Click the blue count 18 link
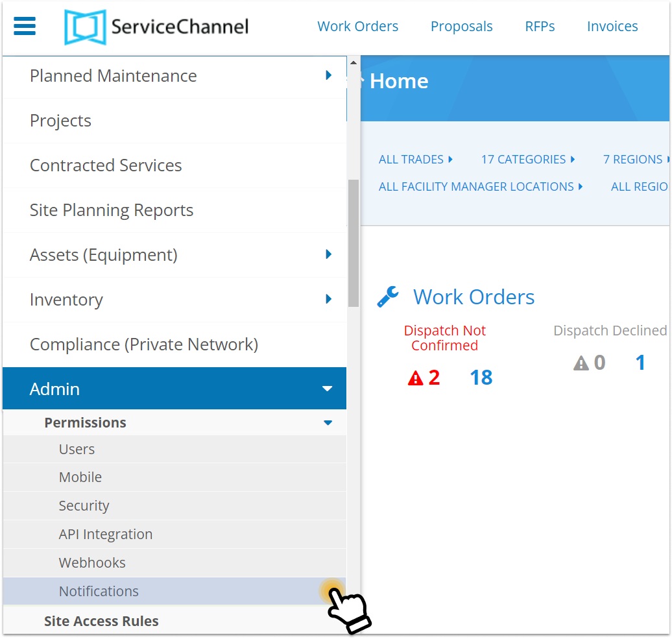 point(481,378)
